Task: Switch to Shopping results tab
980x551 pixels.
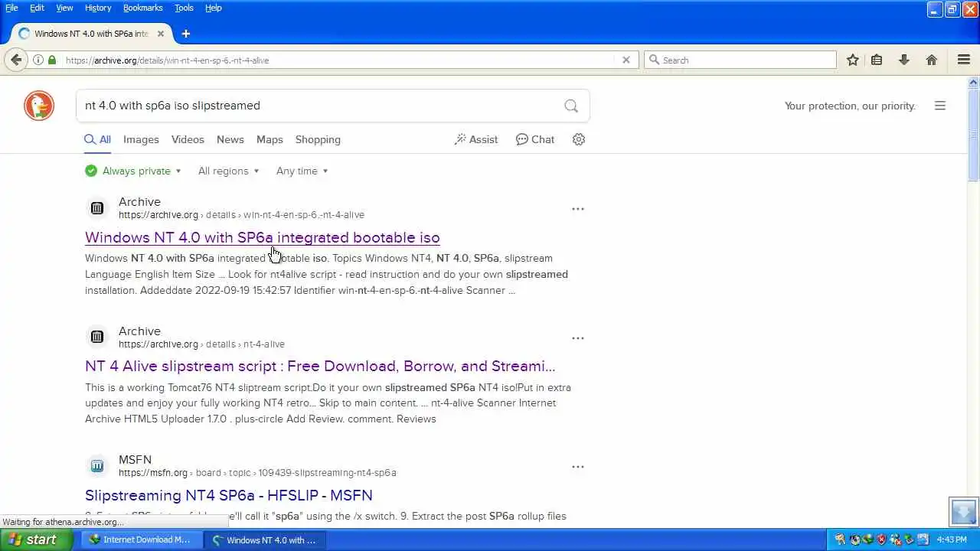Action: 318,139
